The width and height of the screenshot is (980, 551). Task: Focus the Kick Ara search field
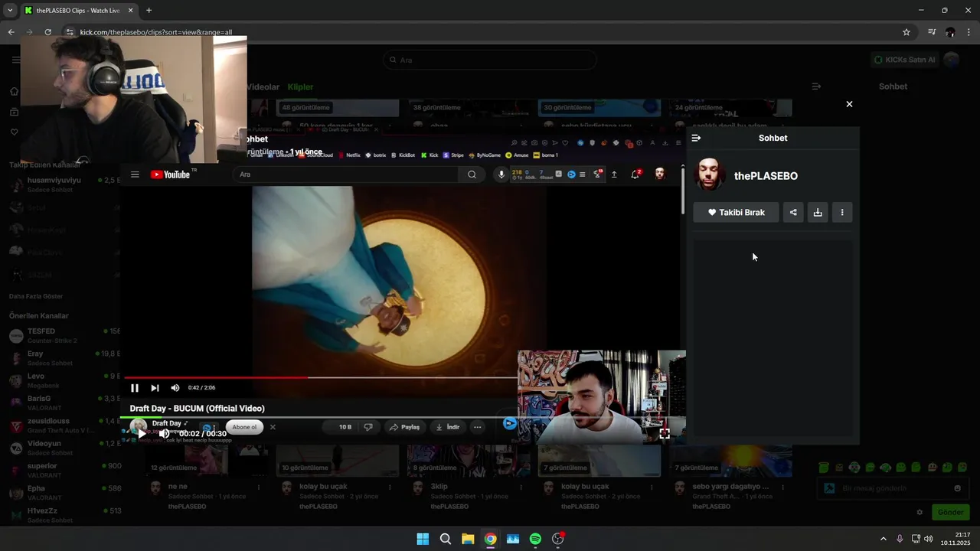[x=490, y=60]
